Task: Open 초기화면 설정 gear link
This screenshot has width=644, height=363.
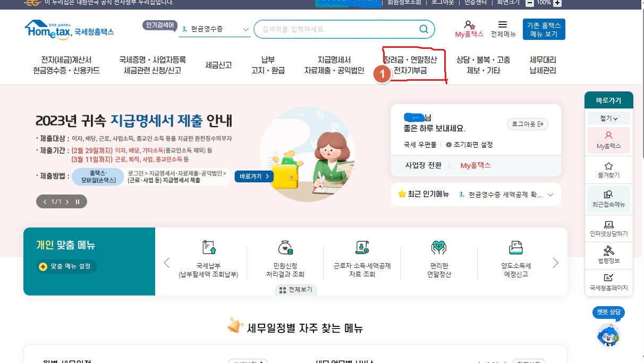Action: click(469, 145)
